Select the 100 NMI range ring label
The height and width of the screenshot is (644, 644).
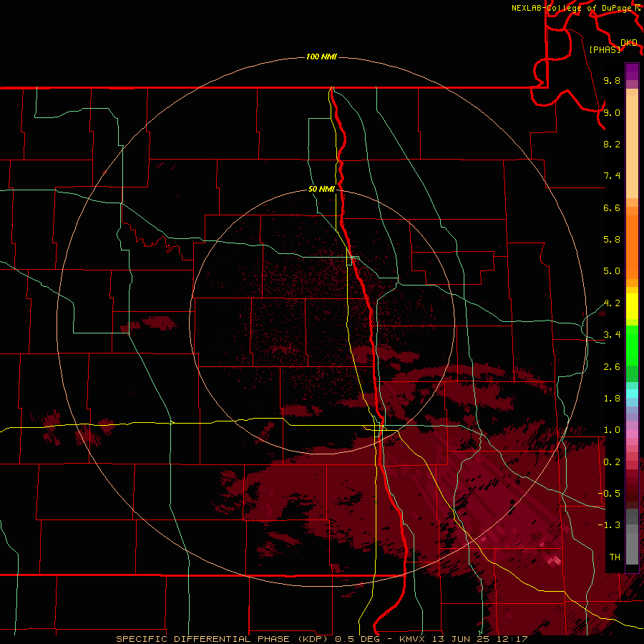(x=321, y=57)
